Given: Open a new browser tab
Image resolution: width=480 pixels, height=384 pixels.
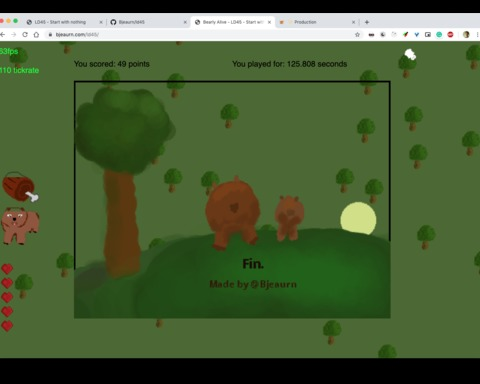Looking at the screenshot, I should point(367,22).
